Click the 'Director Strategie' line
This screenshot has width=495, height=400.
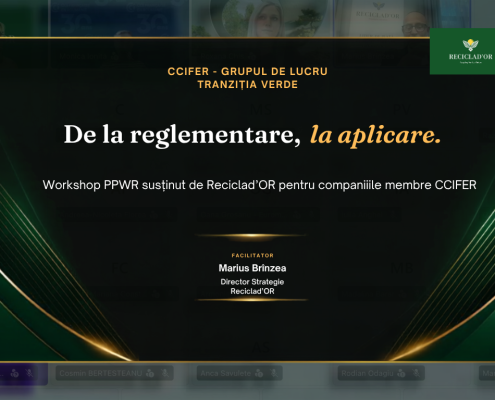(252, 282)
